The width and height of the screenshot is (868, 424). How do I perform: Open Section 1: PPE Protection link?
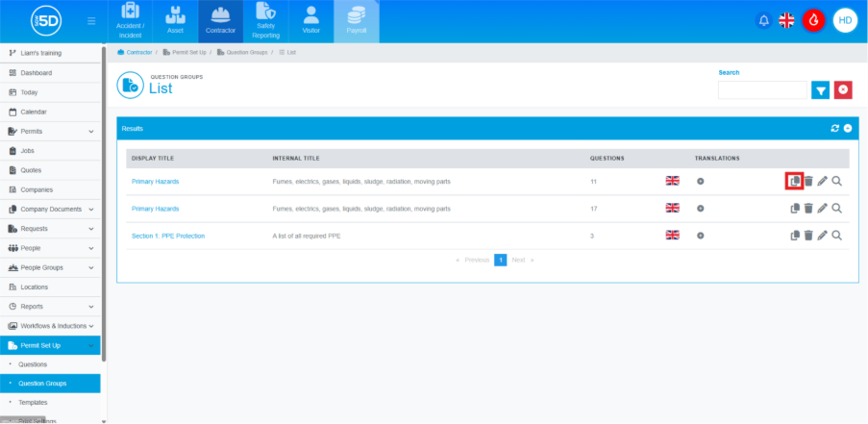(x=168, y=236)
